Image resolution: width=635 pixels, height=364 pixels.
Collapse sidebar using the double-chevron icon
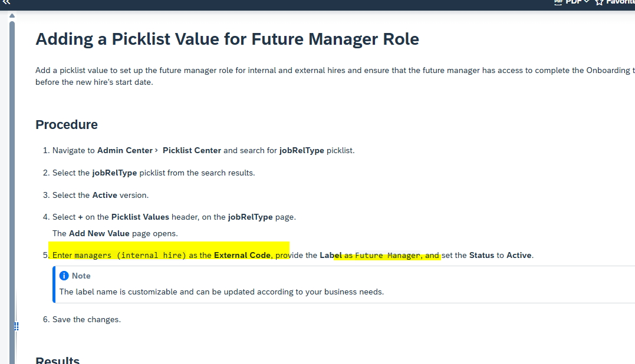(5, 3)
